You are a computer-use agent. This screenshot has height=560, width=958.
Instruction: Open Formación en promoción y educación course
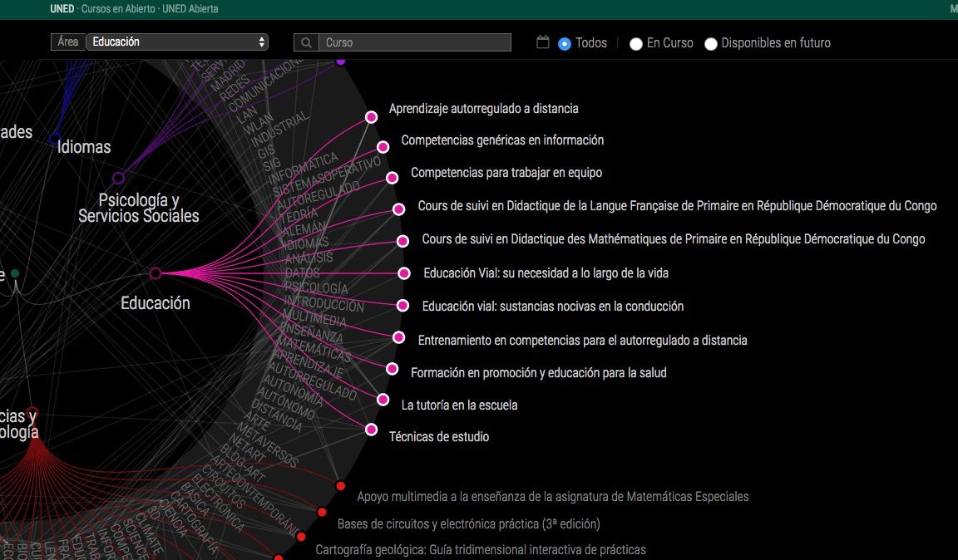(x=538, y=372)
